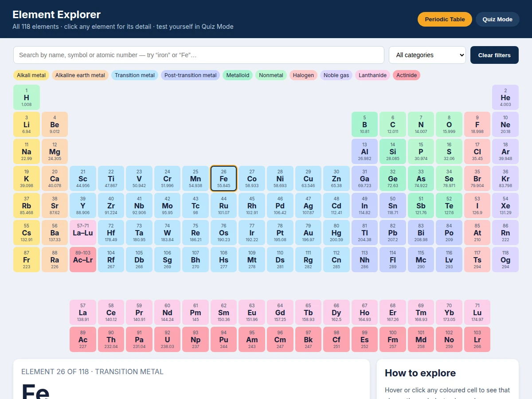Click the Chlorine (Cl) cell
Screen dimensions: 532x399
coord(477,152)
